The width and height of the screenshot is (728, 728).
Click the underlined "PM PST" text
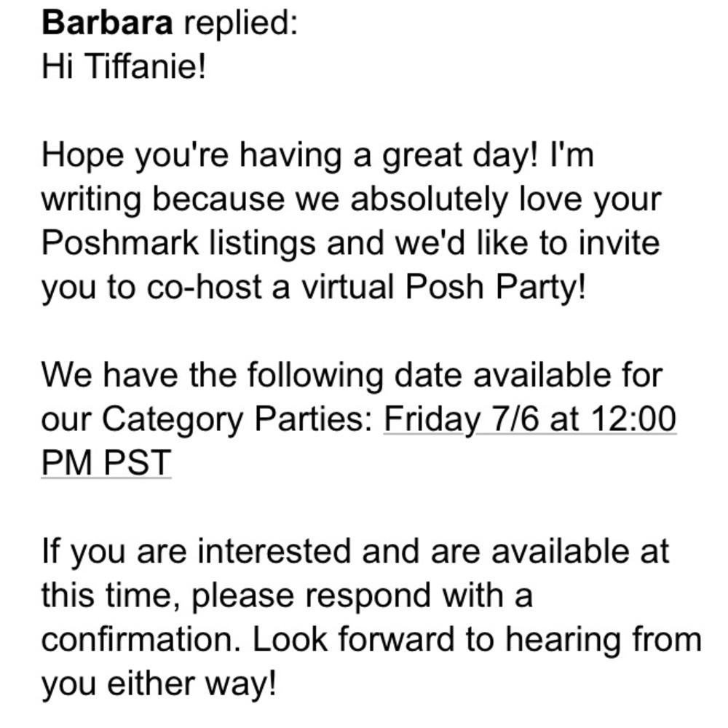point(106,463)
